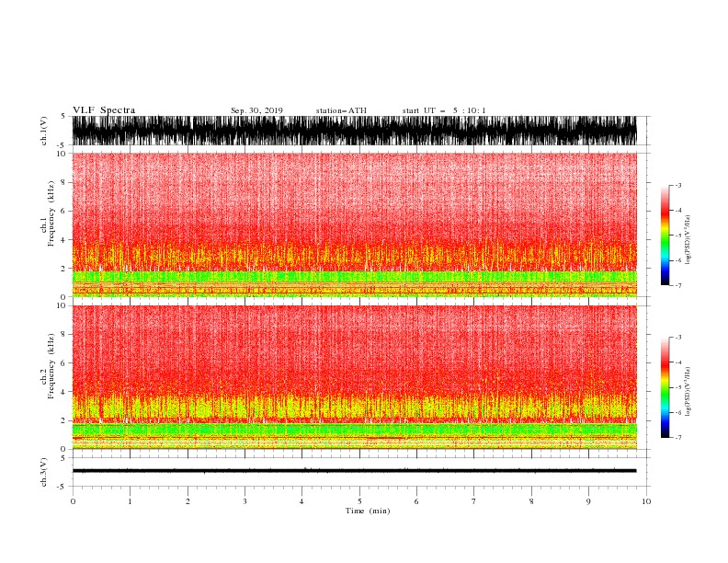Click the ch.1 color bar log(PSD) unit label
Screen dimensions: 728x563
[x=688, y=240]
